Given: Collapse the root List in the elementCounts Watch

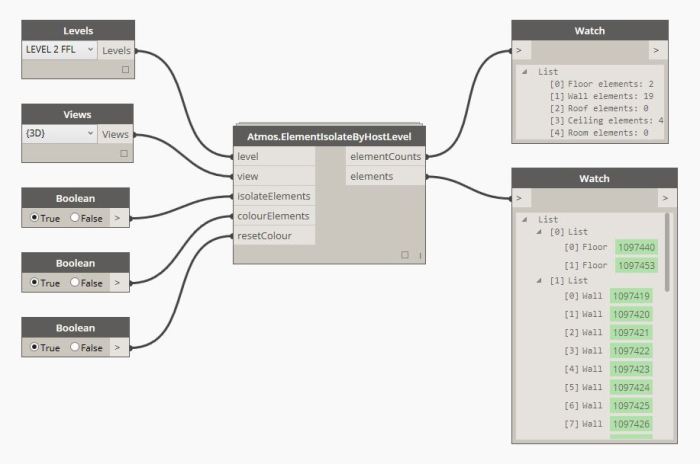Looking at the screenshot, I should tap(526, 72).
